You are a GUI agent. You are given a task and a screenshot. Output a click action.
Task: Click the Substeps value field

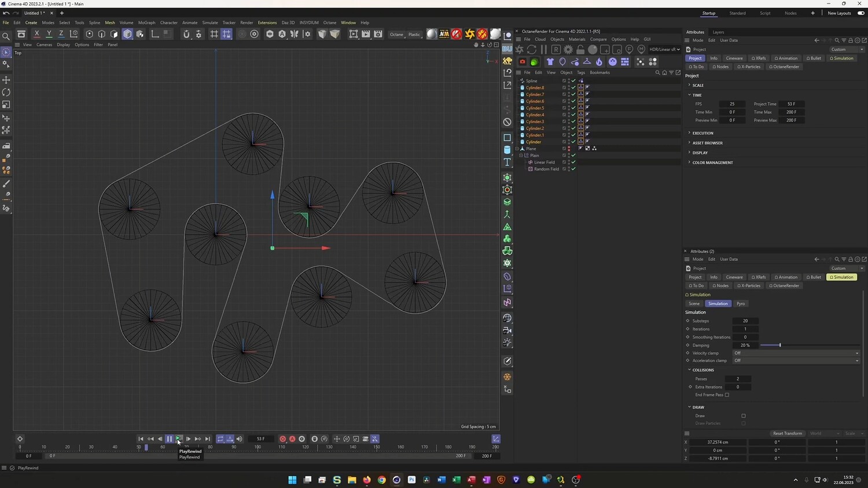[x=745, y=321]
